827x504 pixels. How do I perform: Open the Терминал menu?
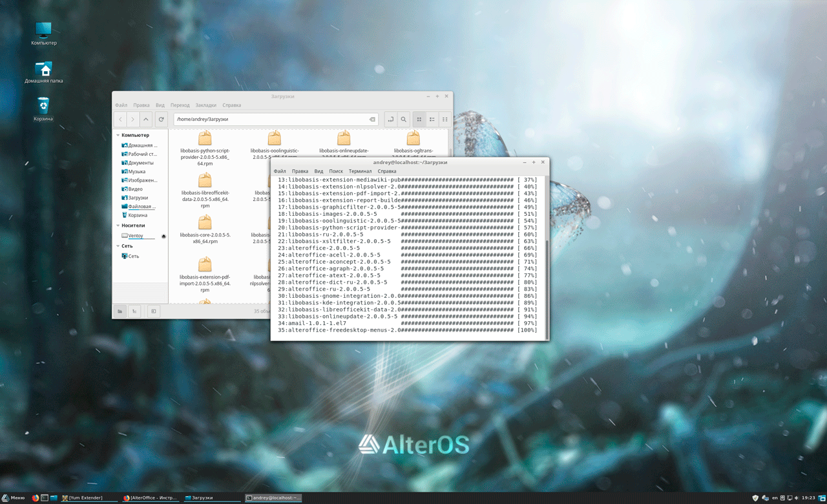[x=361, y=171]
